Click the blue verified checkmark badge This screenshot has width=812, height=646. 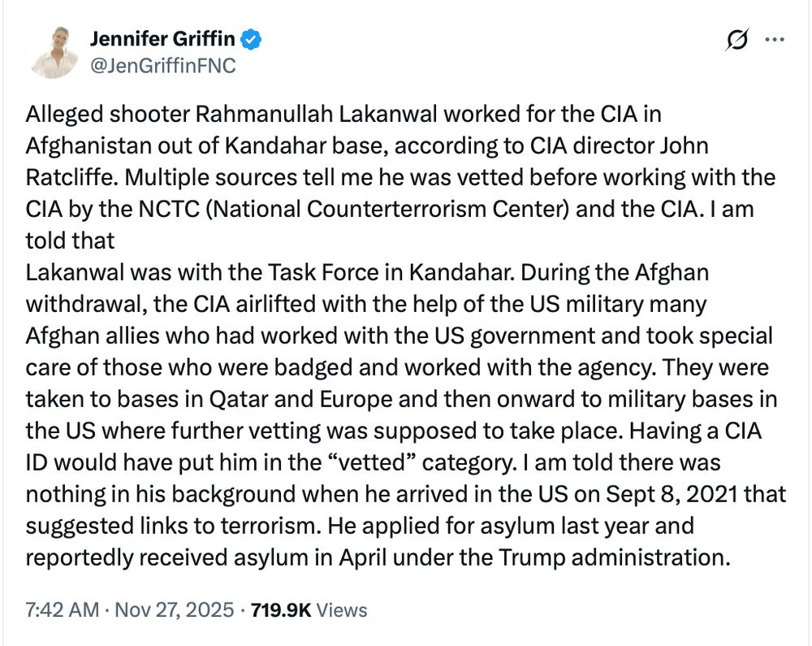pyautogui.click(x=251, y=39)
